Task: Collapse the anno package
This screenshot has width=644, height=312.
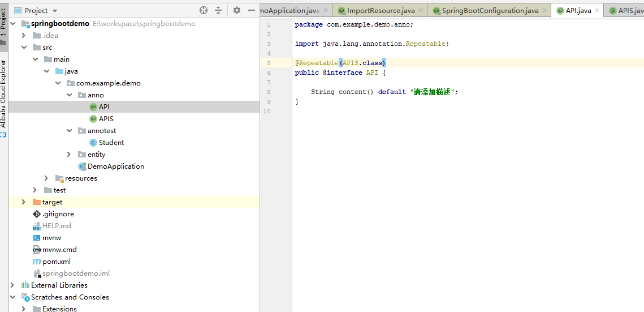Action: click(70, 95)
